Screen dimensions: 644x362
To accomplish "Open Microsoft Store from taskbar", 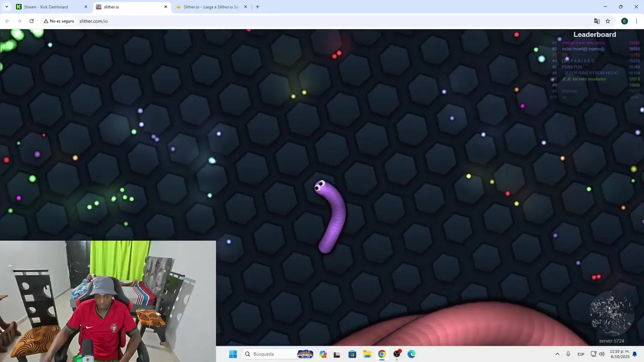I will click(x=352, y=354).
